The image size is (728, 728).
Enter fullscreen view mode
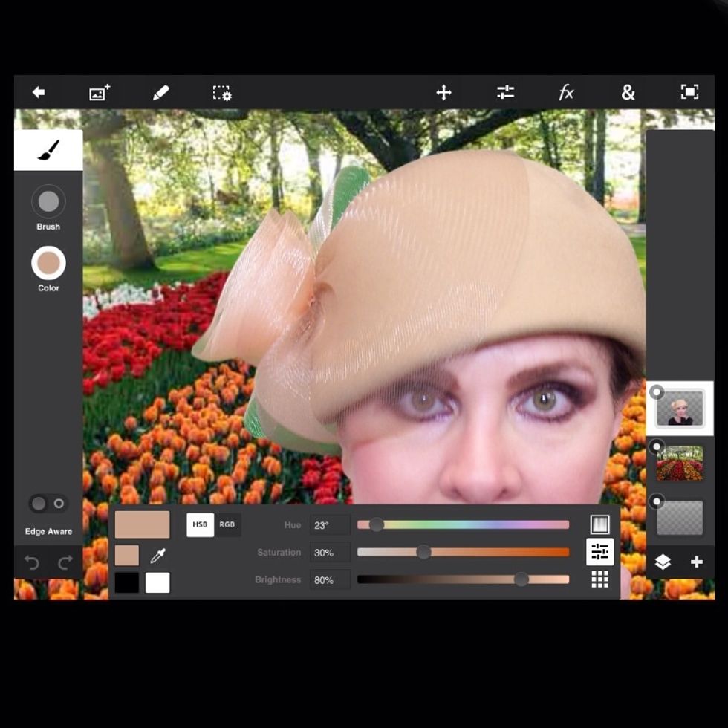coord(689,92)
